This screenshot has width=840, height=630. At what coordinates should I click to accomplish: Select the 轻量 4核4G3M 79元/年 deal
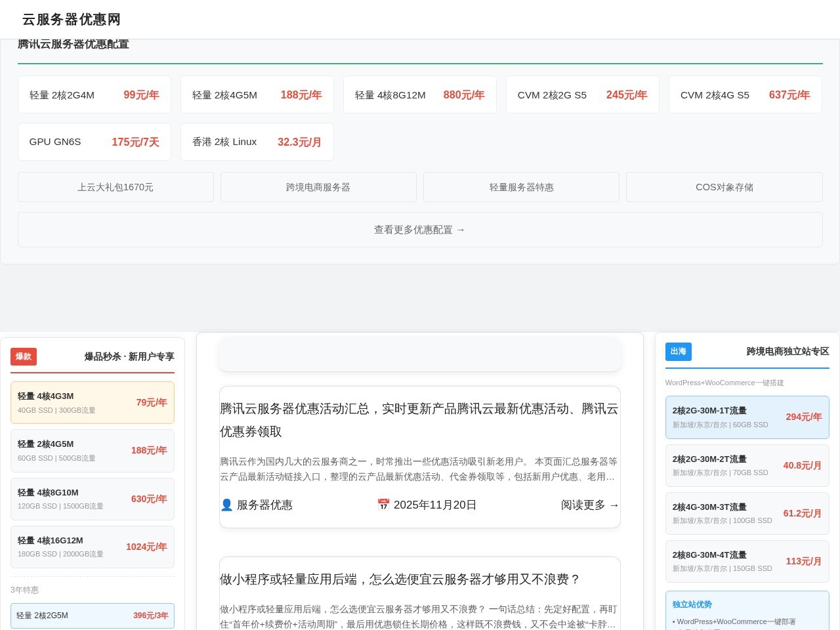pos(93,402)
